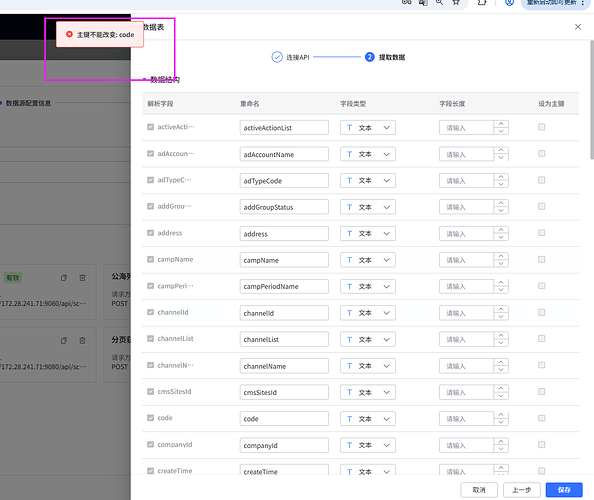Screen dimensions: 594x500
Task: Open field type dropdown for campName
Action: click(367, 260)
